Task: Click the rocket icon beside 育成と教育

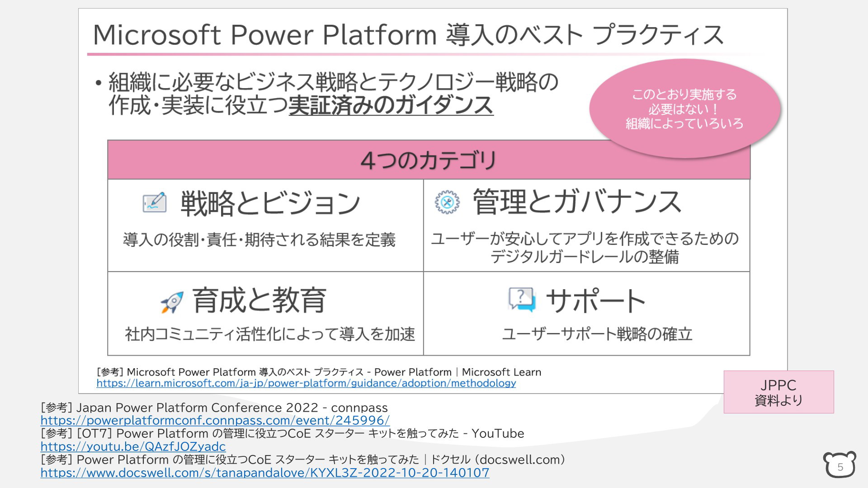Action: 172,302
